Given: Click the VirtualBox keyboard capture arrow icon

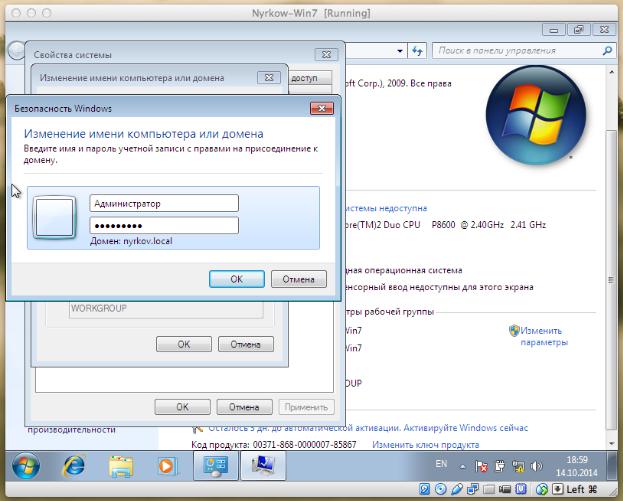Looking at the screenshot, I should click(558, 489).
